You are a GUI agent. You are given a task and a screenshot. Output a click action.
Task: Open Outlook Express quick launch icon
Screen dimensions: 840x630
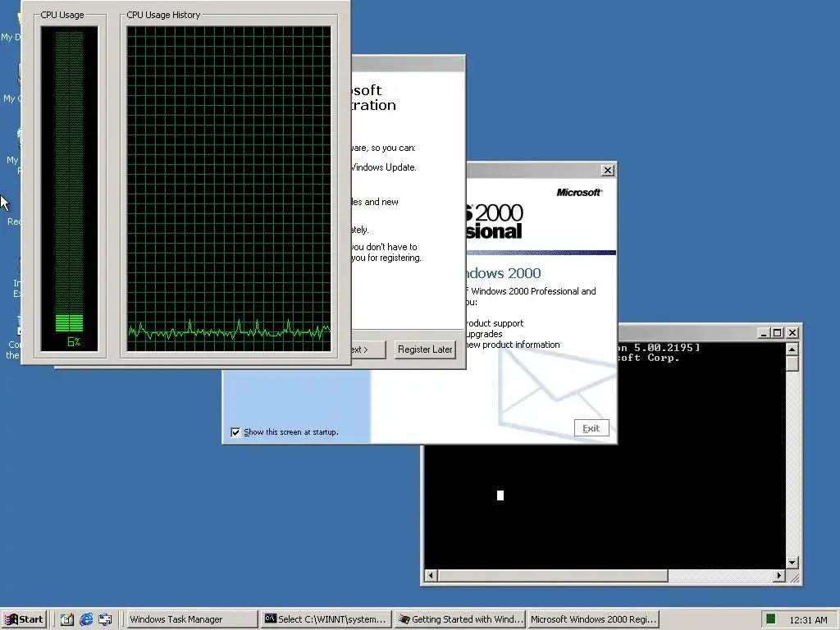[105, 619]
